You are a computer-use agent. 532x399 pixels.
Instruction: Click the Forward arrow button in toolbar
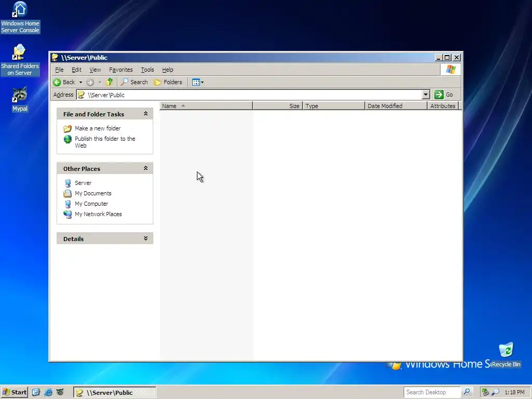click(x=90, y=82)
